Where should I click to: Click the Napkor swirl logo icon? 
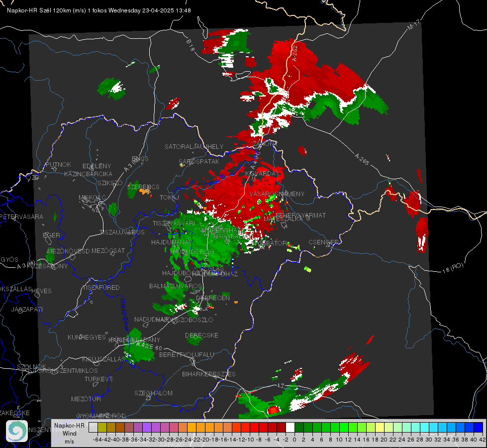[x=17, y=431]
